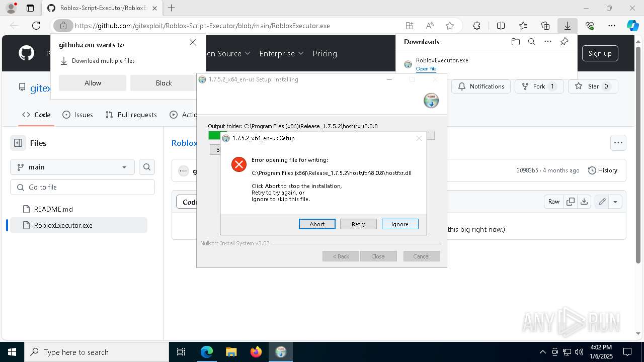Add this page to favorites star

tap(450, 26)
